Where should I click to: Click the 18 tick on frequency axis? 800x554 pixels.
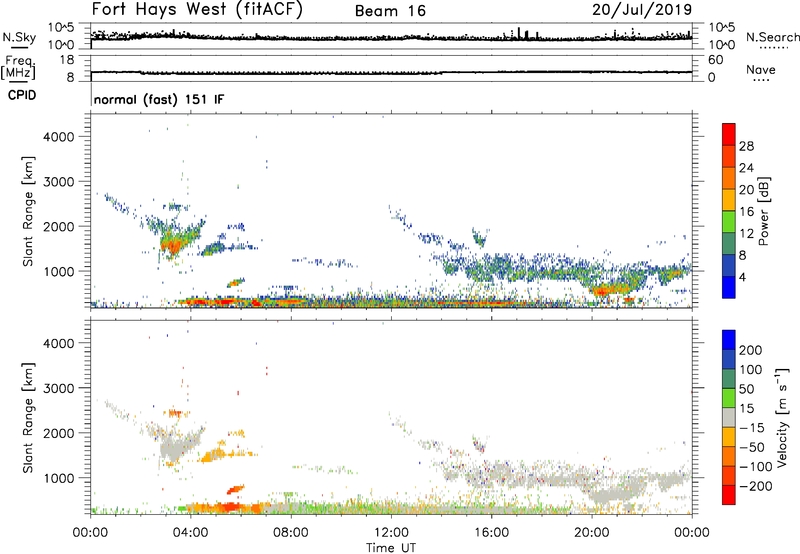pyautogui.click(x=67, y=60)
